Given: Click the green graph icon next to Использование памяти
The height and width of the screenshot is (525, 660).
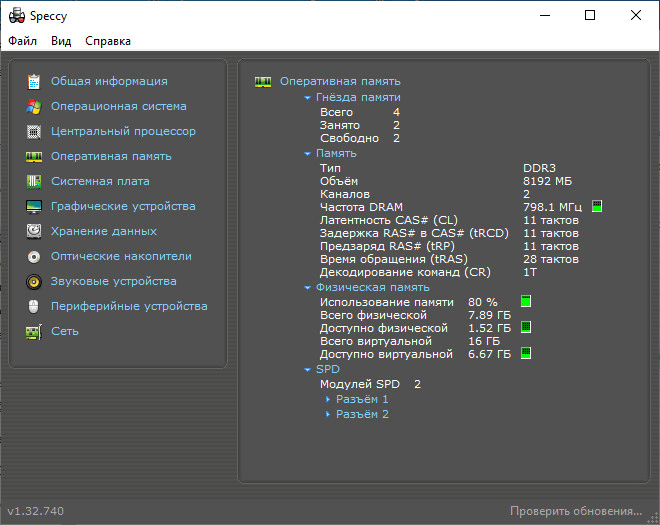Looking at the screenshot, I should 526,301.
